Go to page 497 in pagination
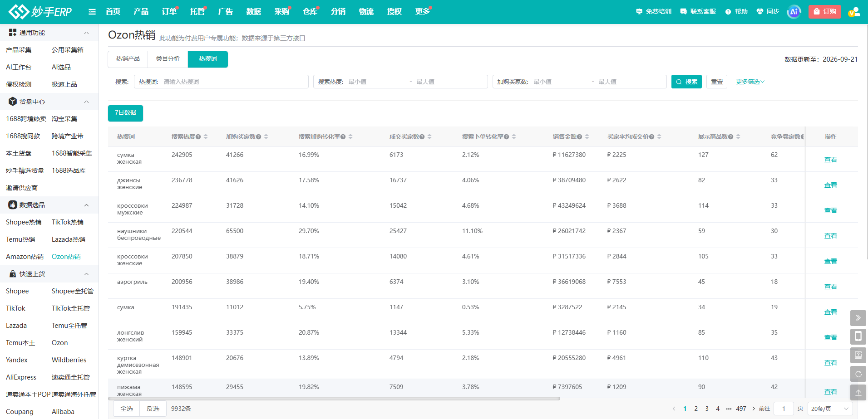The height and width of the screenshot is (419, 868). tap(741, 409)
